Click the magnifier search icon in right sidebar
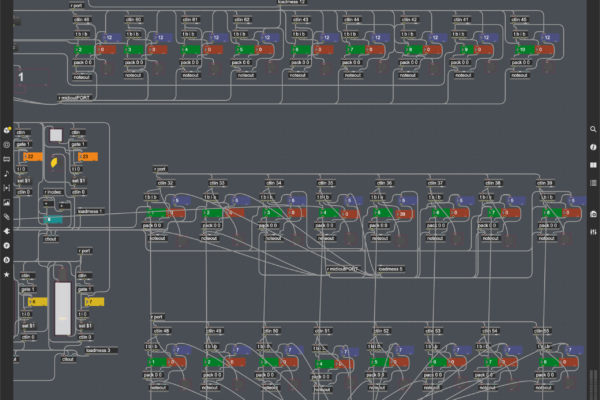 (593, 130)
